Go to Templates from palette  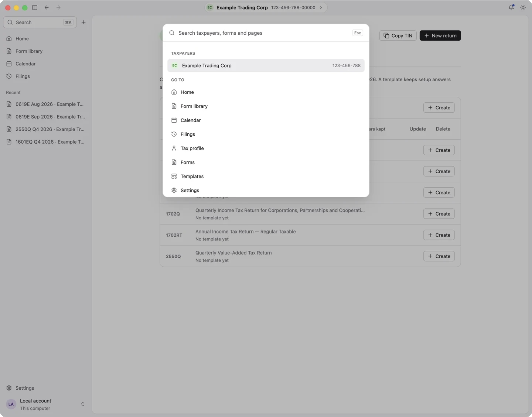pyautogui.click(x=266, y=176)
